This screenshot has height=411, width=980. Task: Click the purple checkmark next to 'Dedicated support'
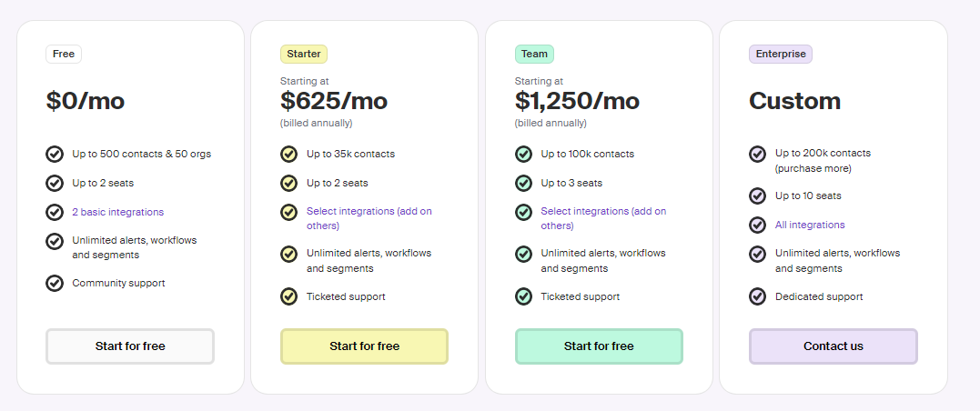click(757, 296)
